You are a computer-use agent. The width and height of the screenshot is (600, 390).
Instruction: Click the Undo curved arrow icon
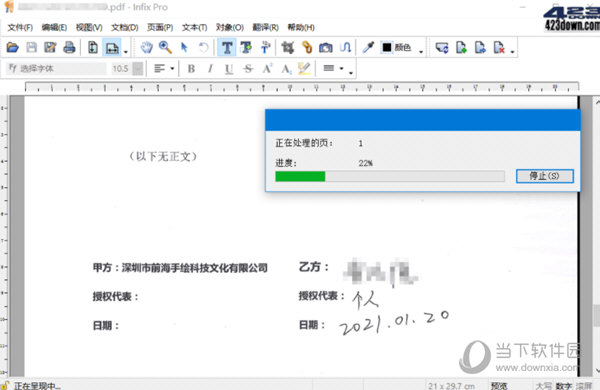(204, 47)
